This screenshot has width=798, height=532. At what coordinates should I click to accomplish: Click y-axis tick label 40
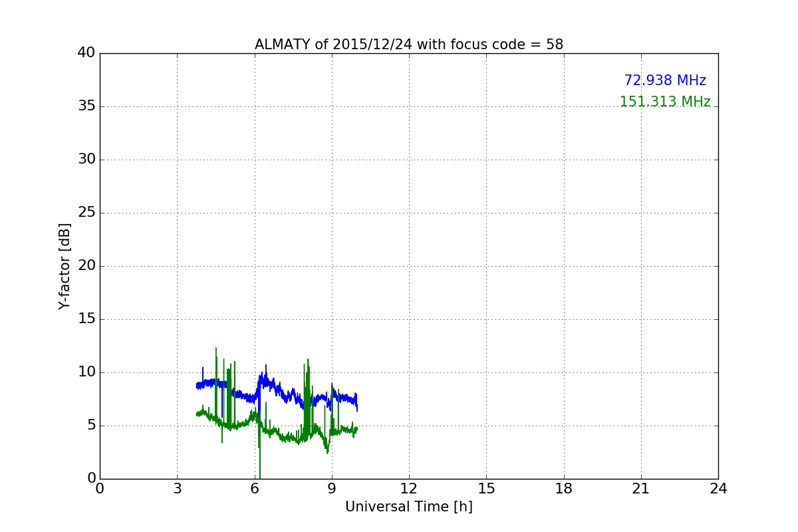tap(86, 53)
